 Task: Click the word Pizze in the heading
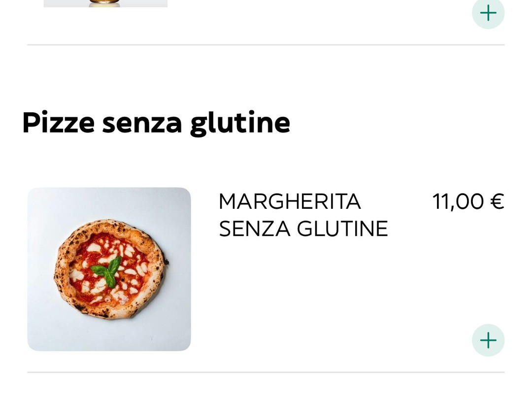(58, 123)
